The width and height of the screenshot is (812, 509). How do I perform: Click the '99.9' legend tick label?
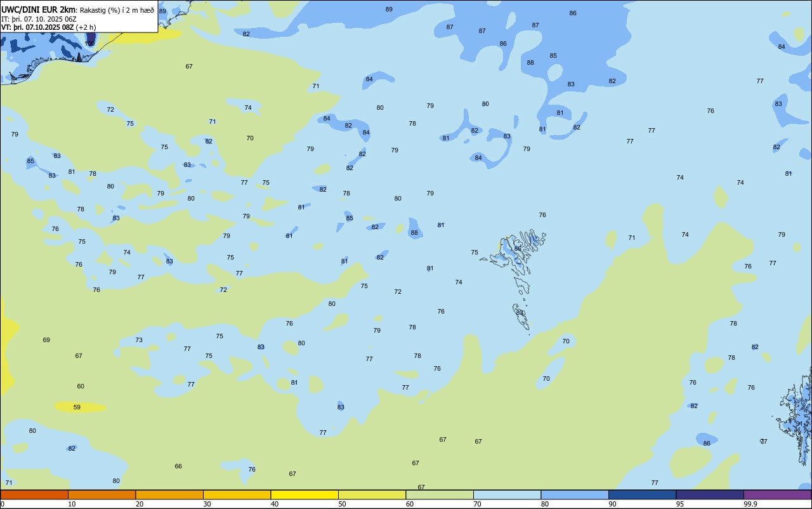[x=750, y=504]
